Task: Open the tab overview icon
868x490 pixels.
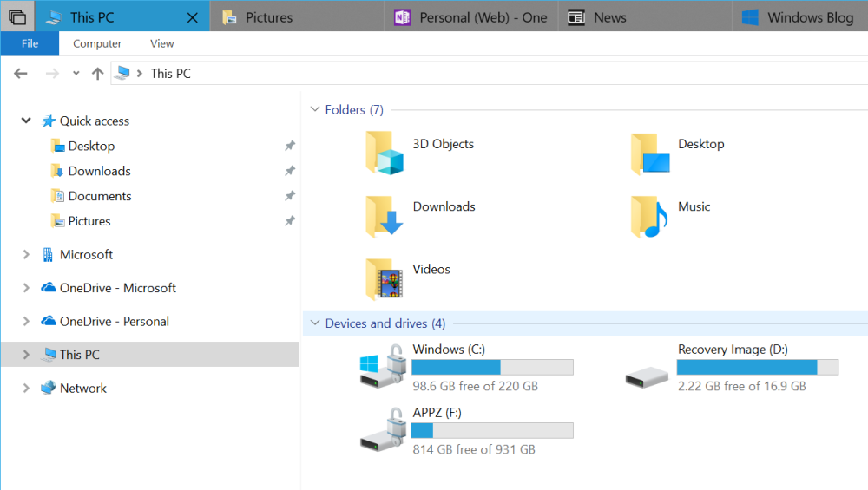Action: point(17,16)
